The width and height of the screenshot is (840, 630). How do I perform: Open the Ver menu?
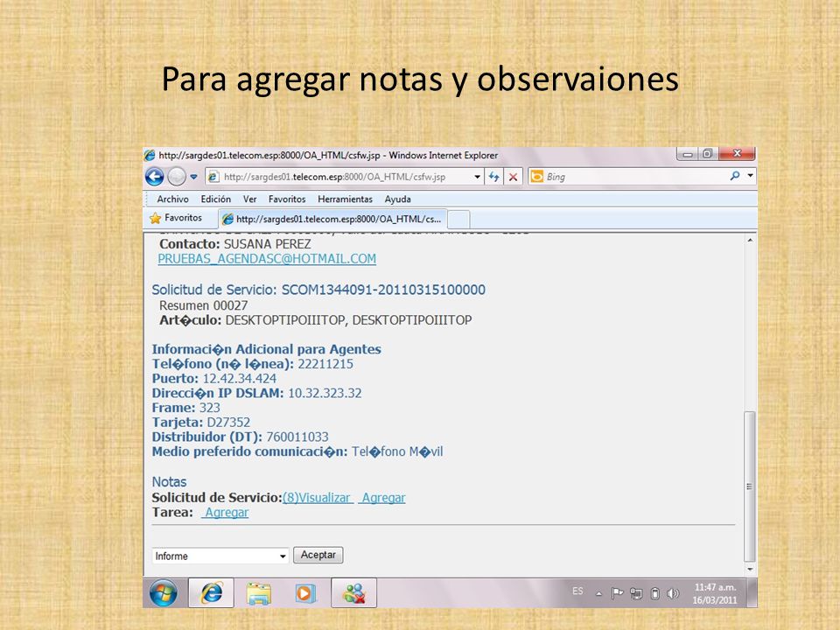tap(249, 199)
